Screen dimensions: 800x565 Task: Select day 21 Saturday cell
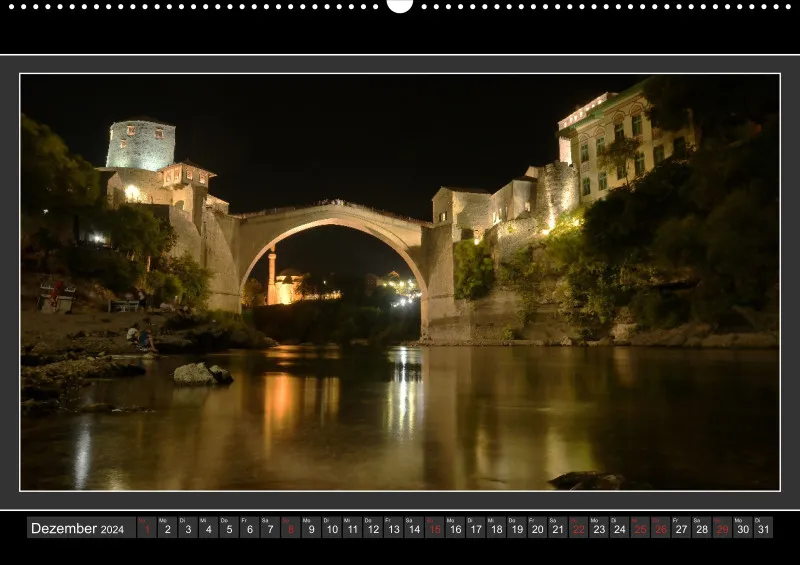click(558, 528)
